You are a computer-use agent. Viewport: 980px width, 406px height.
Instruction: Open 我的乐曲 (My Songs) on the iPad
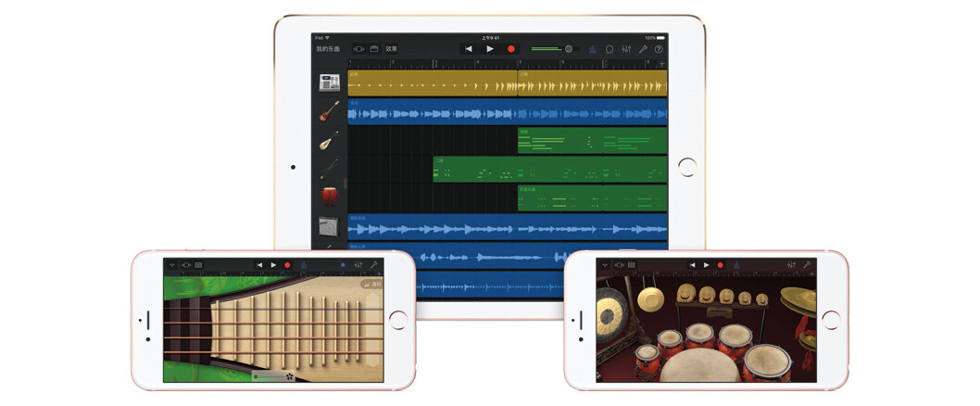328,49
